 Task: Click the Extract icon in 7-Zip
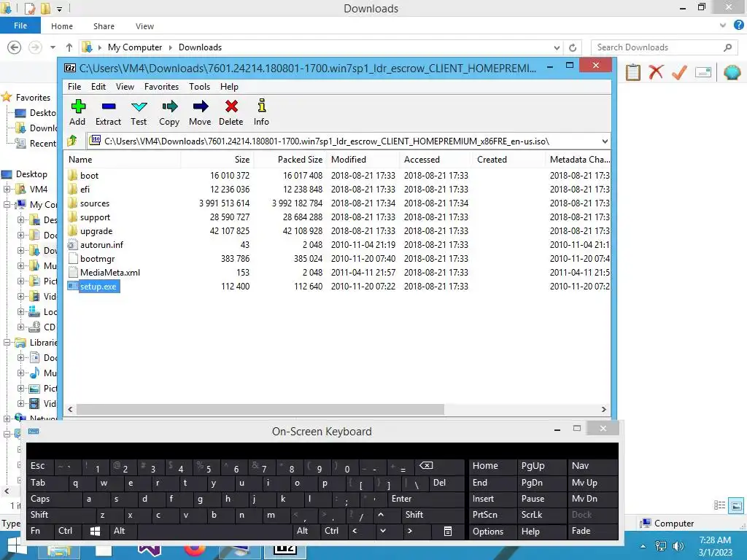(x=109, y=106)
